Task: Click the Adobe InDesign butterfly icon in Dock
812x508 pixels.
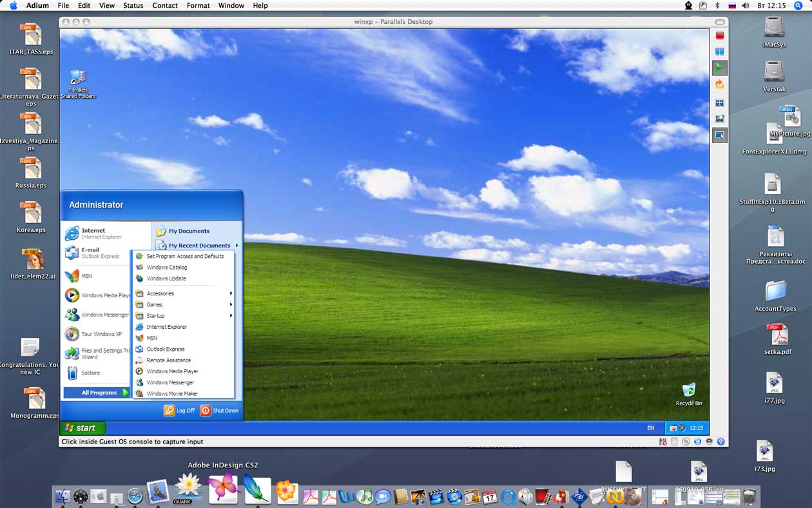Action: point(223,489)
